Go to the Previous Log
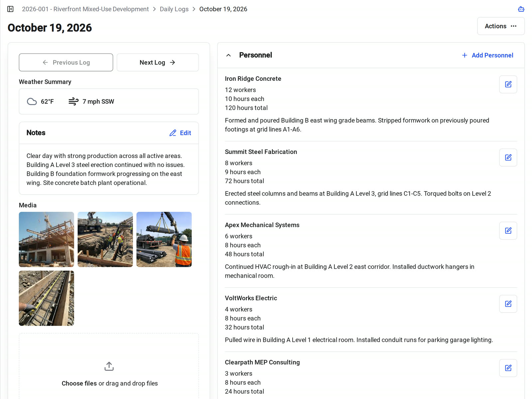 pyautogui.click(x=66, y=63)
